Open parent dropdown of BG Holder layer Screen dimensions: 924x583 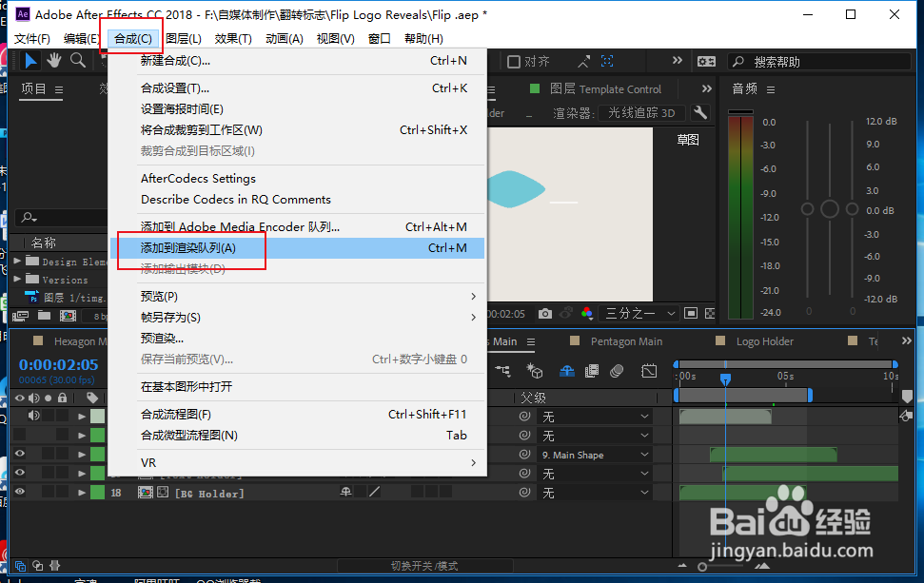(594, 493)
